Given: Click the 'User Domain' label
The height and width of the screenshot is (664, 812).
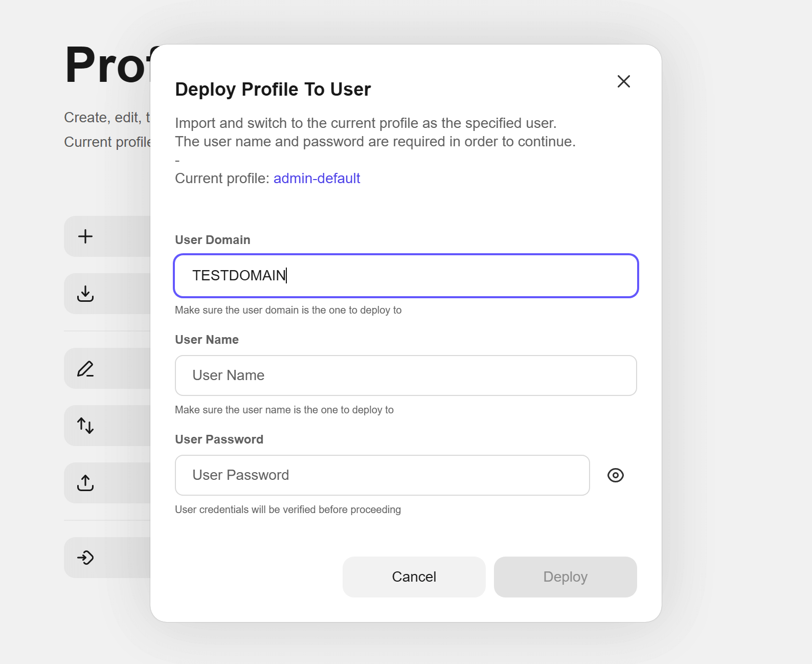Looking at the screenshot, I should tap(213, 240).
